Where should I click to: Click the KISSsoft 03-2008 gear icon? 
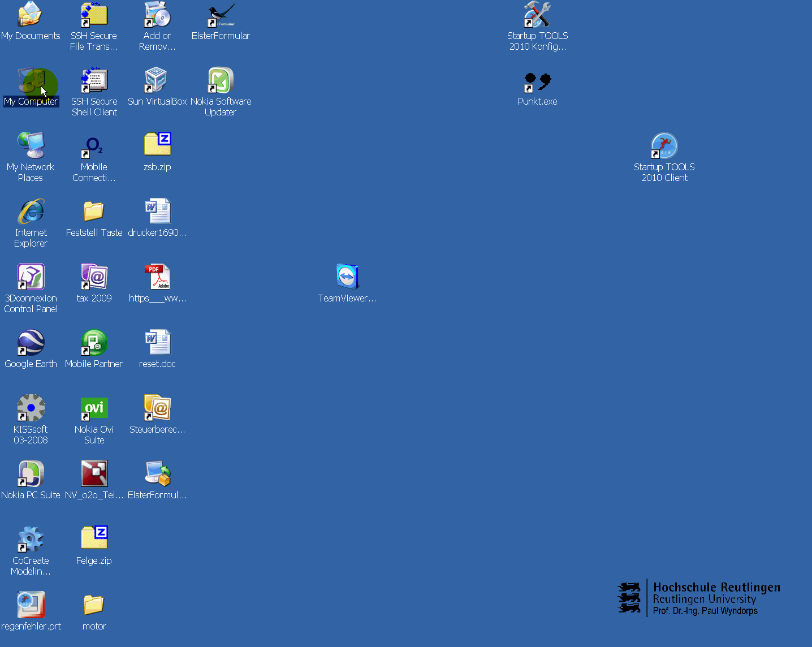click(x=31, y=408)
